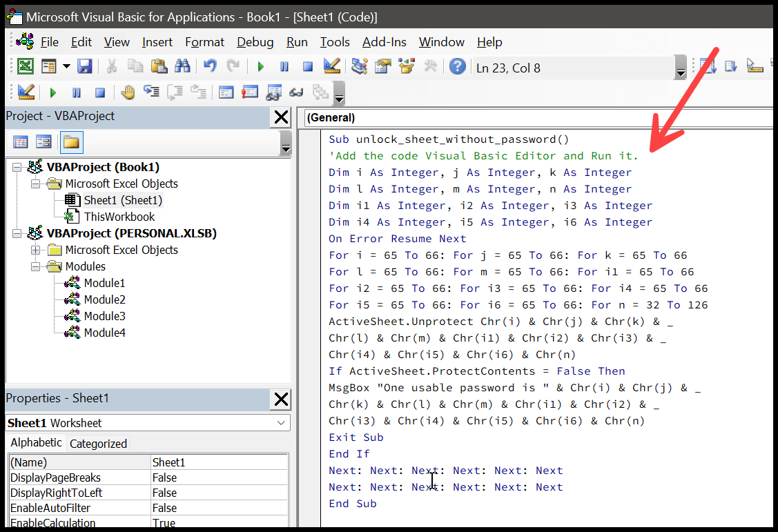The height and width of the screenshot is (532, 778).
Task: Open the (General) object dropdown
Action: (x=538, y=118)
